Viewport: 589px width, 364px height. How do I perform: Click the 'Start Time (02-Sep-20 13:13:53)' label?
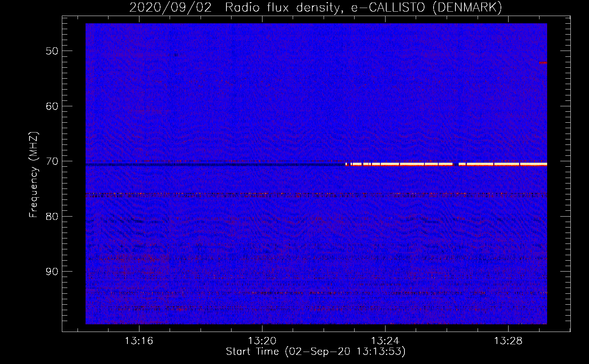[316, 352]
